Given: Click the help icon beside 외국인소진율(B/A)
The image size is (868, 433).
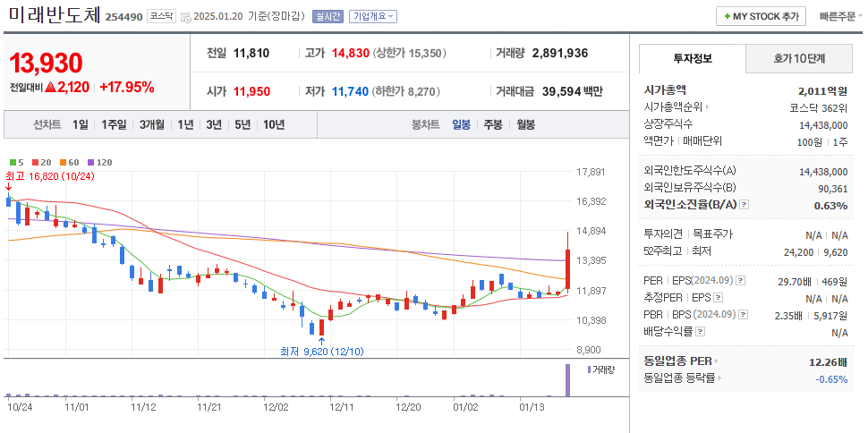Looking at the screenshot, I should 745,205.
